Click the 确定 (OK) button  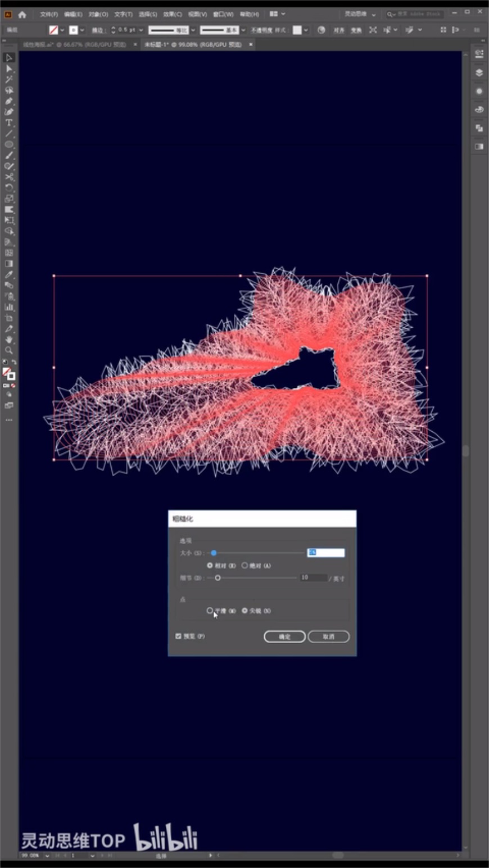coord(284,636)
